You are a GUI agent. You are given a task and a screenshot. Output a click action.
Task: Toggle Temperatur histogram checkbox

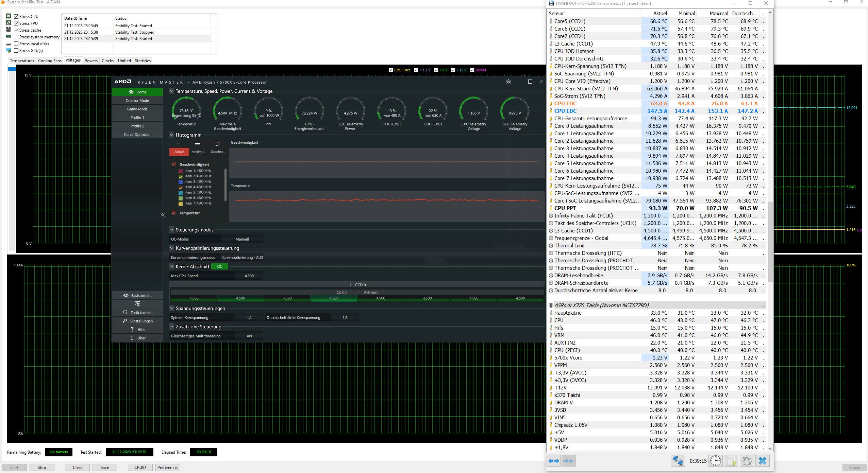tap(174, 213)
